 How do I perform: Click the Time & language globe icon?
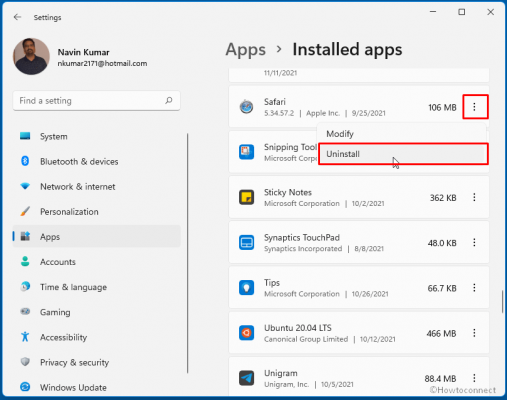click(x=25, y=287)
